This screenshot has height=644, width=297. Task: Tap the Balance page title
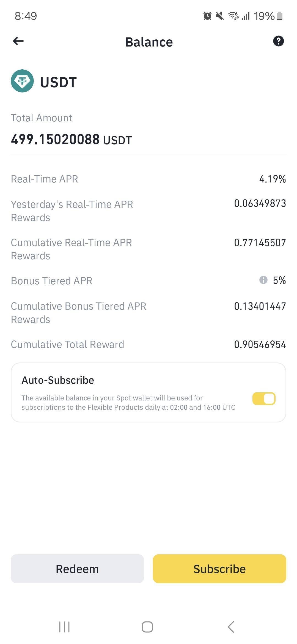[149, 42]
